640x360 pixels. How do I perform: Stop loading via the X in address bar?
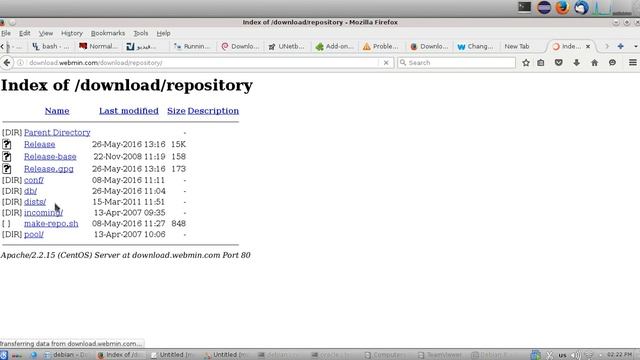coord(386,63)
